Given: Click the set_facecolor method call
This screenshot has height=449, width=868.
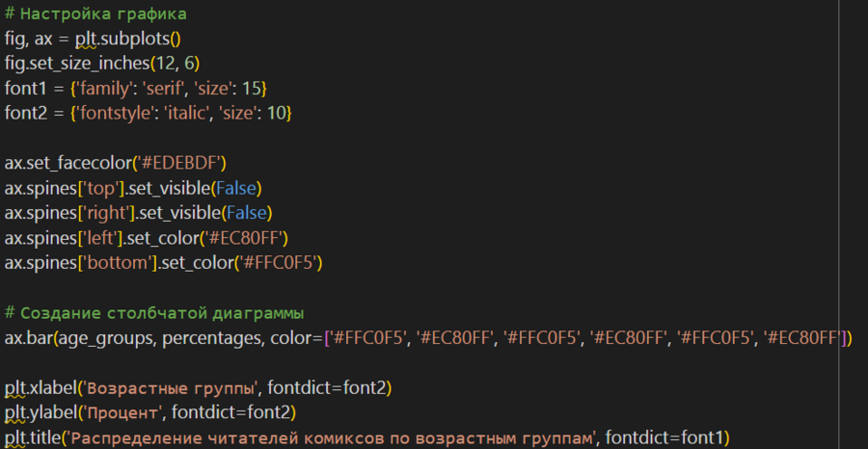Looking at the screenshot, I should pos(80,163).
